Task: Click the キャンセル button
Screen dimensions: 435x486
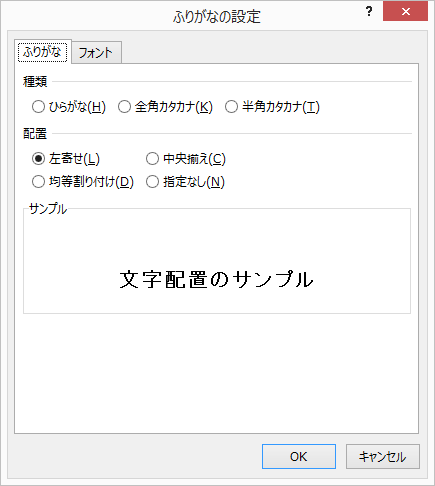Action: [x=383, y=457]
